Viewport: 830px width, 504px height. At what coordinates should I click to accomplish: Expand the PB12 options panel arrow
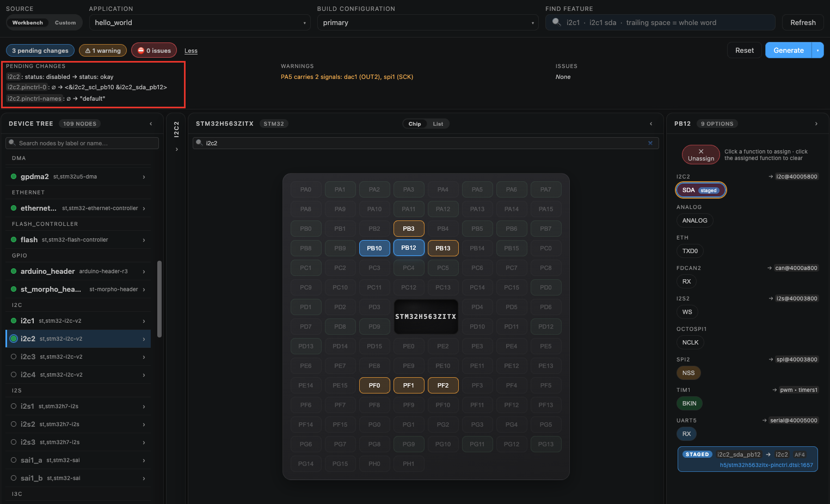tap(816, 124)
